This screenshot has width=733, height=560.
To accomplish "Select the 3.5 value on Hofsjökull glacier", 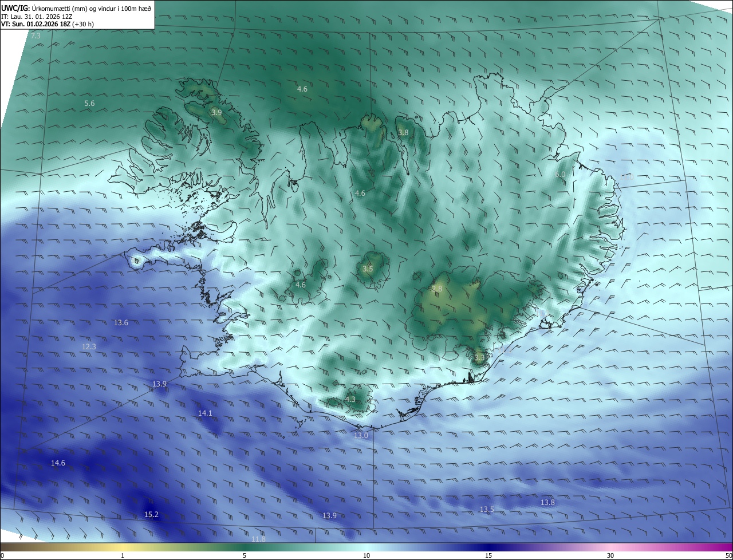I will point(368,269).
